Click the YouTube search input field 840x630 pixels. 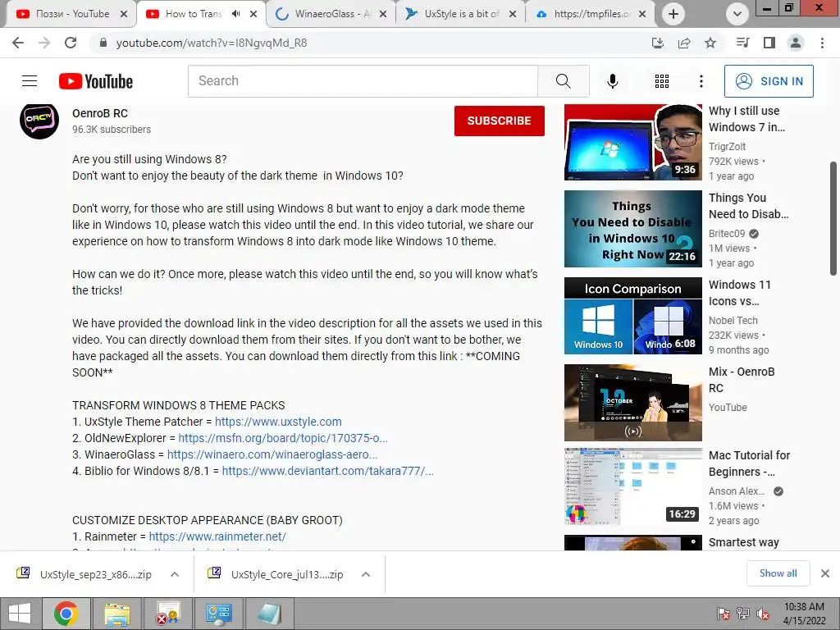(x=363, y=81)
